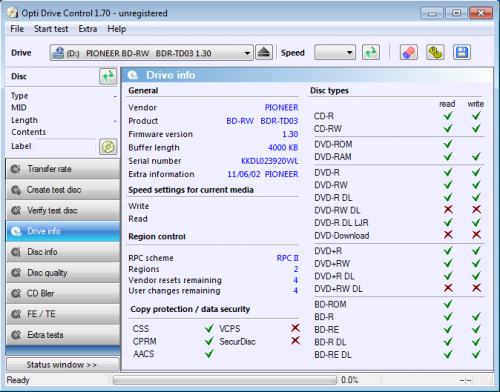Open the Transfer rate test
The image size is (500, 392).
(63, 169)
